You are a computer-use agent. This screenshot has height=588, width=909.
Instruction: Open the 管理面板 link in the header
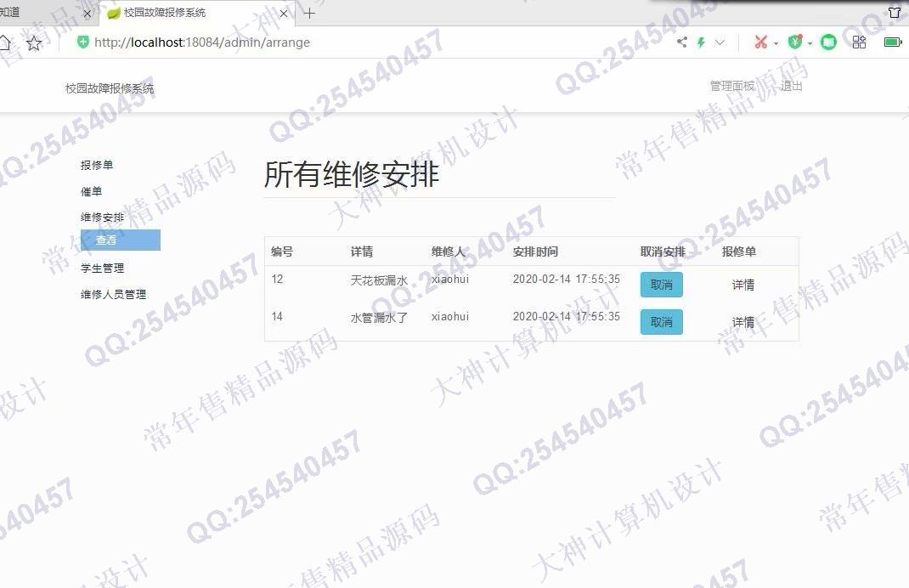pos(733,86)
